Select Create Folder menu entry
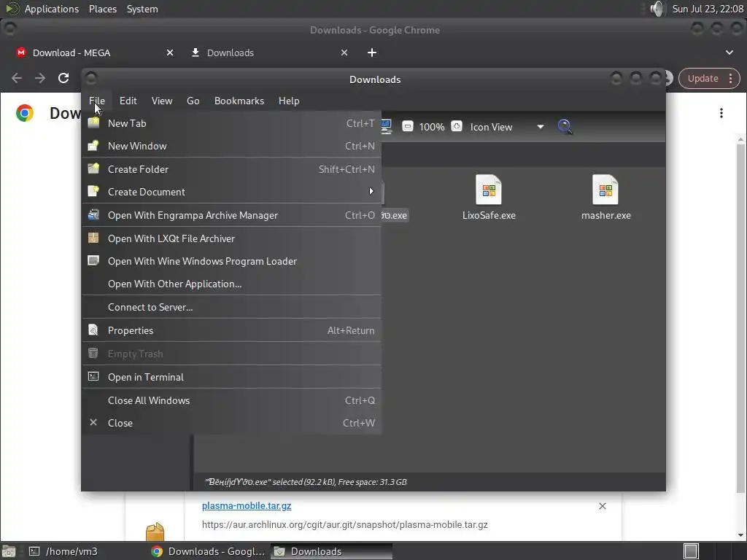 point(231,169)
